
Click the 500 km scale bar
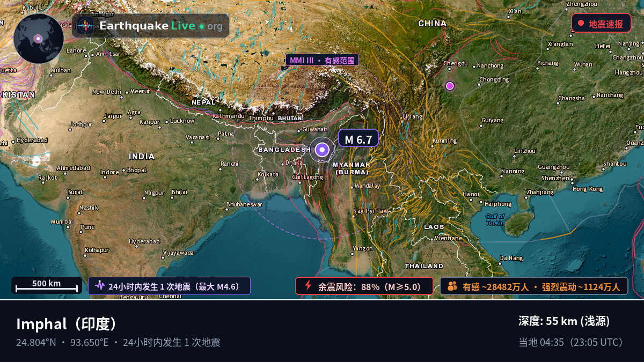pyautogui.click(x=46, y=286)
